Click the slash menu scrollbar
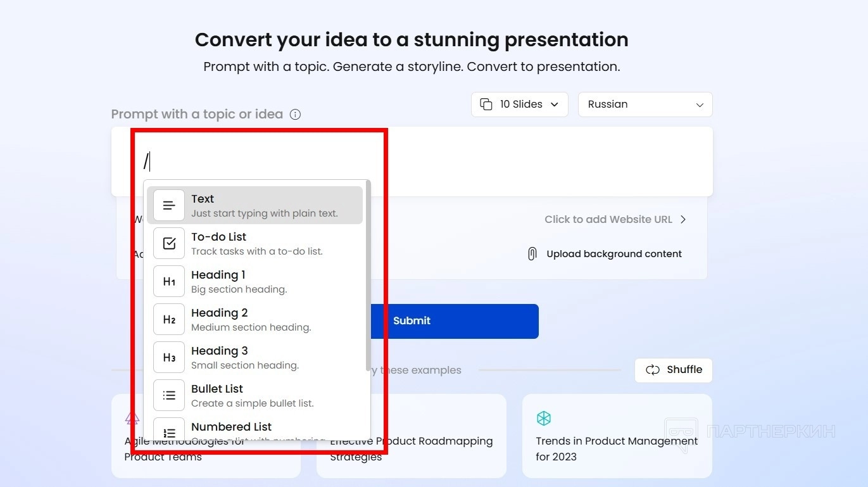This screenshot has width=868, height=487. [368, 277]
